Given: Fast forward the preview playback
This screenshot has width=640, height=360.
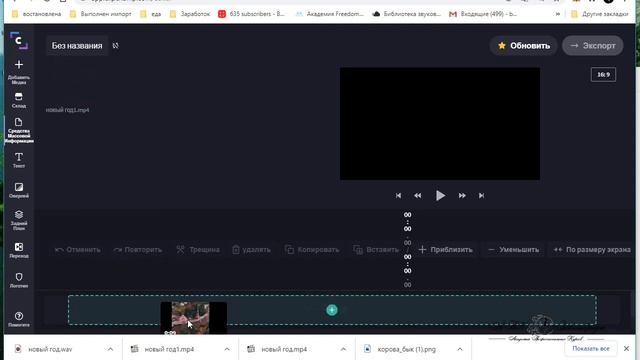Looking at the screenshot, I should click(462, 196).
